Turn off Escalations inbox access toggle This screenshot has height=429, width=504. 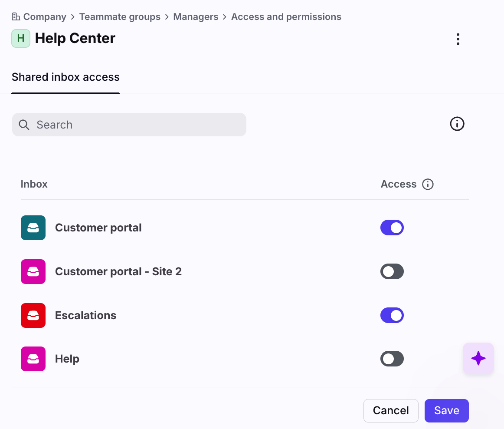click(392, 315)
